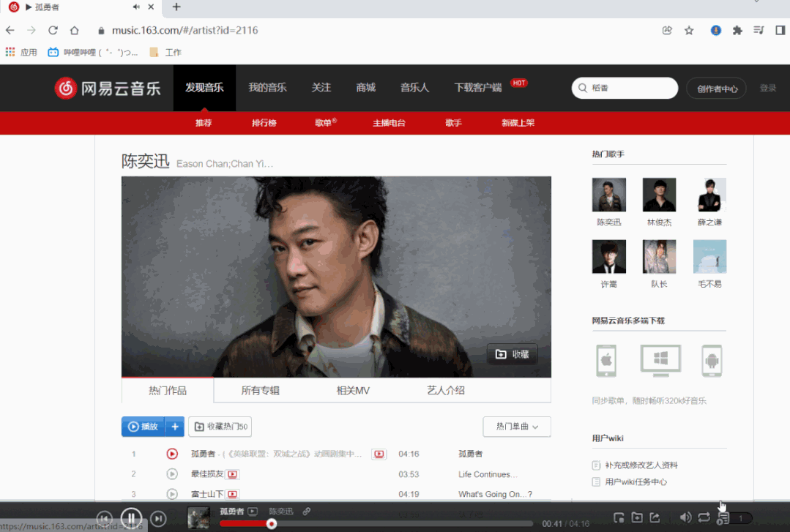The image size is (790, 532).
Task: Open 补充或修改艺人资料 wiki link
Action: click(641, 465)
